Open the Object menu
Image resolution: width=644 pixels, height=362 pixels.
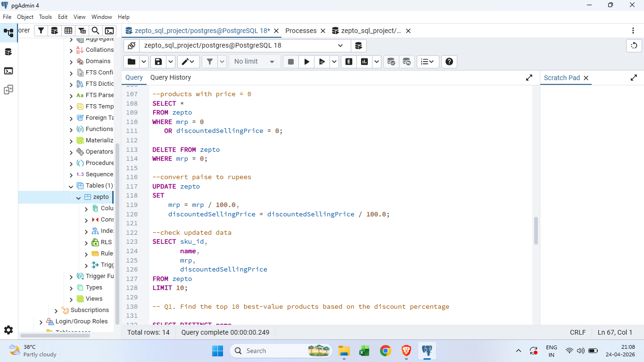25,16
